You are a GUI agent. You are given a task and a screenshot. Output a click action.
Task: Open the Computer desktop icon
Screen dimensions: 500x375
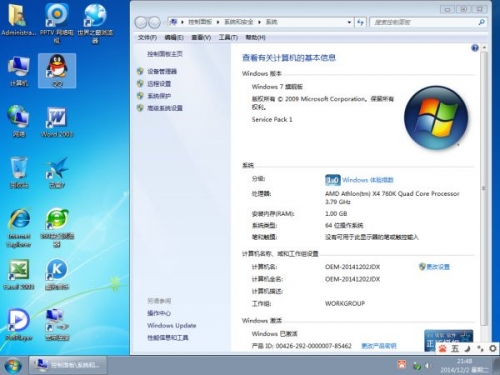coord(19,71)
